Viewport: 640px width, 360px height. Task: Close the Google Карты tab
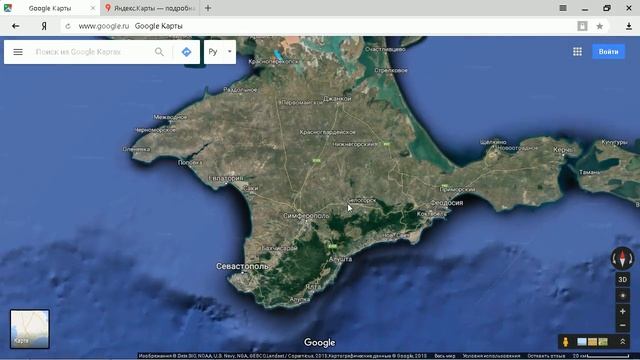point(93,8)
